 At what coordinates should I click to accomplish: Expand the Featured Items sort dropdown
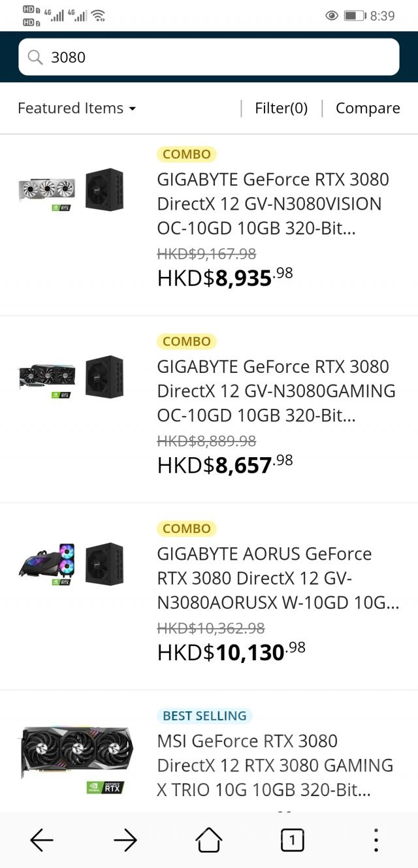(x=76, y=108)
